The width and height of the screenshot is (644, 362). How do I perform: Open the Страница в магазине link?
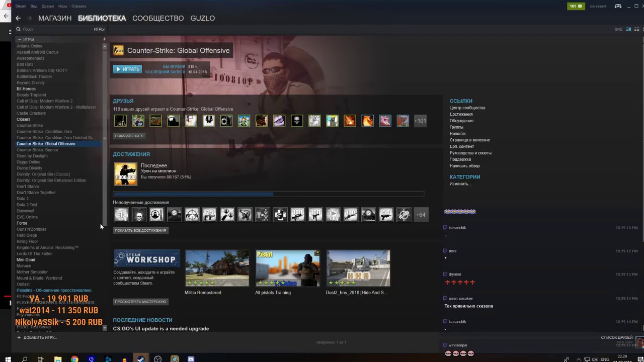point(470,140)
